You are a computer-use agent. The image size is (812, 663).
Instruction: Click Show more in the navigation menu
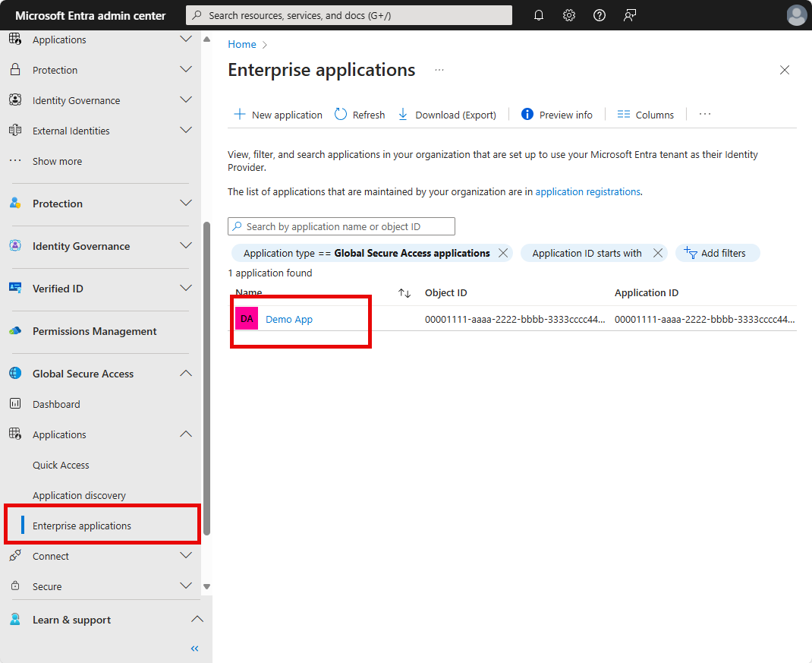tap(57, 160)
